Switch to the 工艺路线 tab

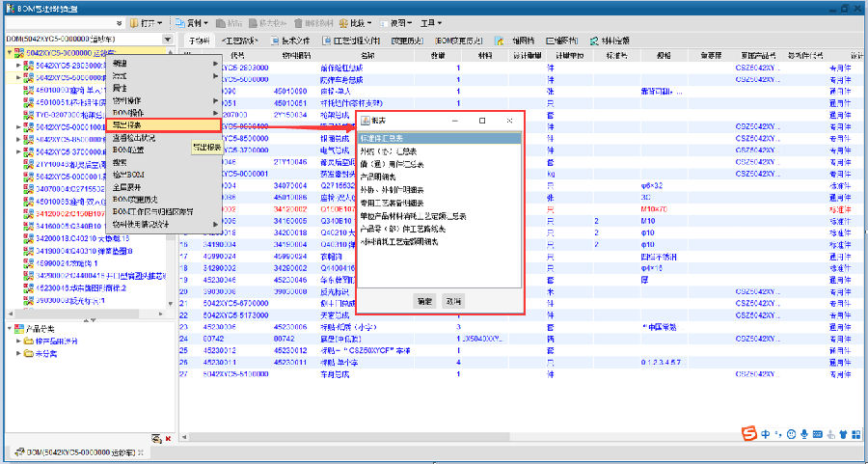pyautogui.click(x=239, y=41)
